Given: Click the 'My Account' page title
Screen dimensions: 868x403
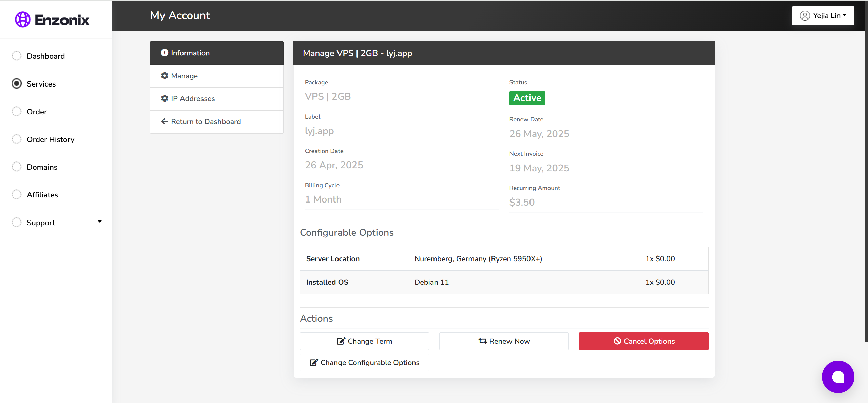Looking at the screenshot, I should pyautogui.click(x=180, y=16).
